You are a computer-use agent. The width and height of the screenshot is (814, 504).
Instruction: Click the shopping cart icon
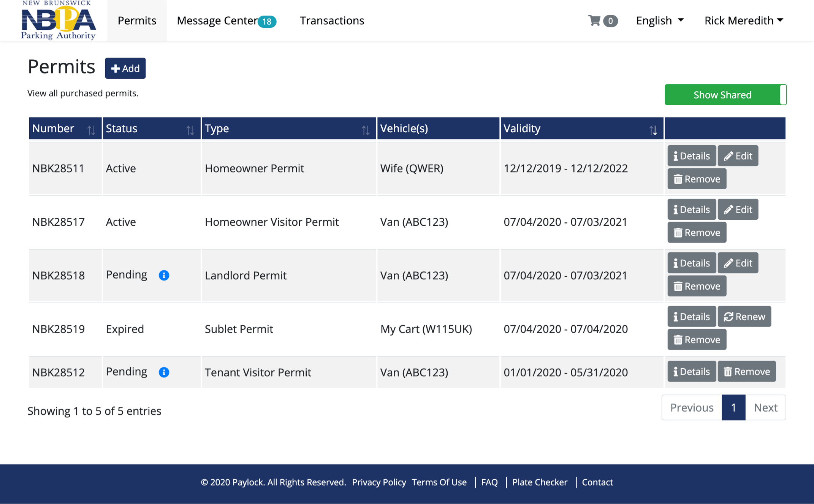click(x=594, y=21)
